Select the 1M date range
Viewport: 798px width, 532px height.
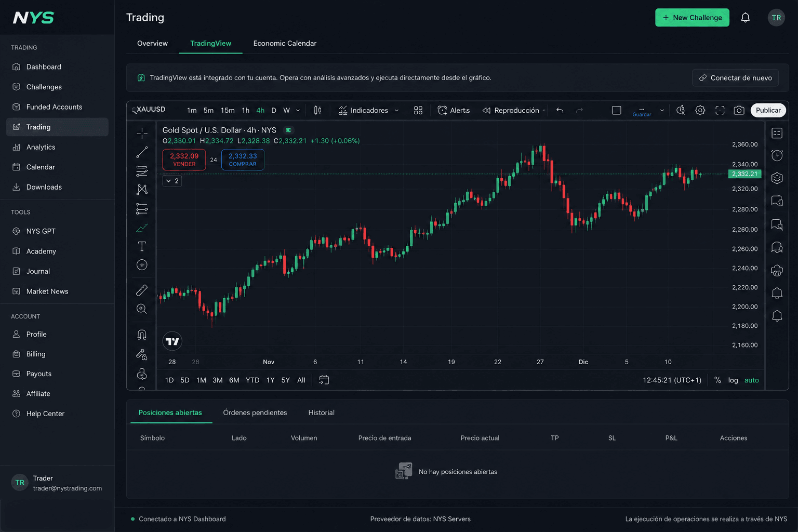(201, 380)
